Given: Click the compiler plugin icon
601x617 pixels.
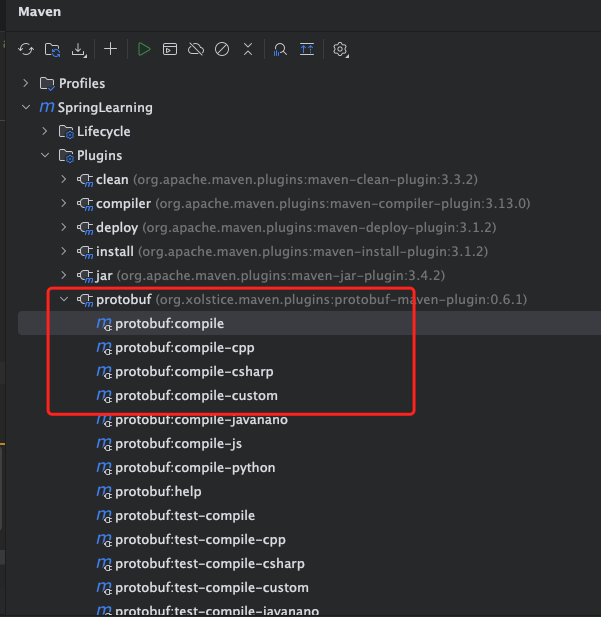Looking at the screenshot, I should coord(85,204).
